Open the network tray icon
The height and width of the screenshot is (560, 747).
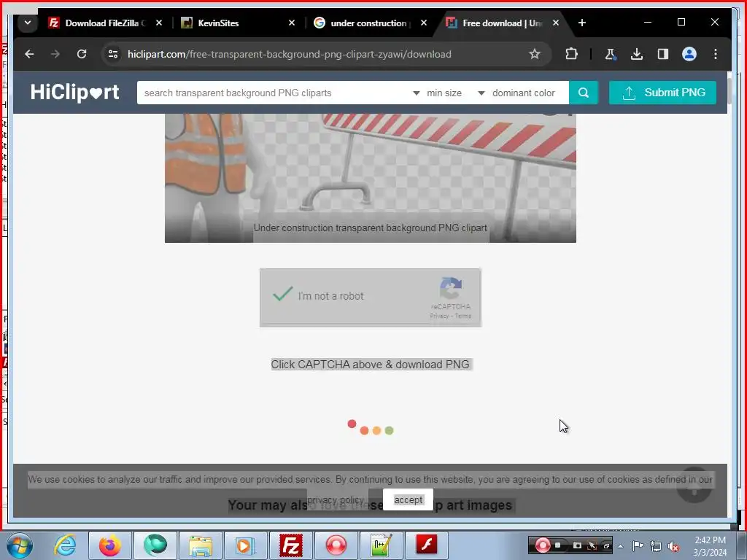click(x=656, y=546)
